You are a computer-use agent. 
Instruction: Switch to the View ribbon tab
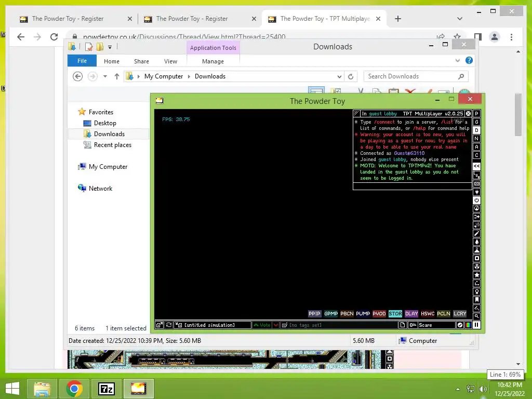point(170,61)
